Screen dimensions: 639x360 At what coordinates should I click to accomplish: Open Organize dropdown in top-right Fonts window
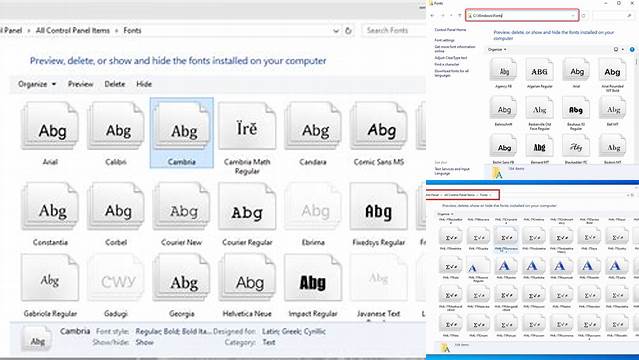coord(497,49)
